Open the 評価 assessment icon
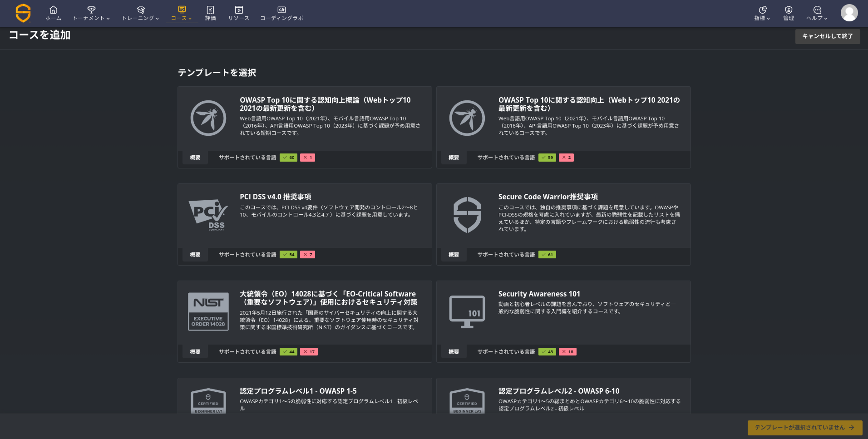The image size is (868, 439). click(x=210, y=10)
